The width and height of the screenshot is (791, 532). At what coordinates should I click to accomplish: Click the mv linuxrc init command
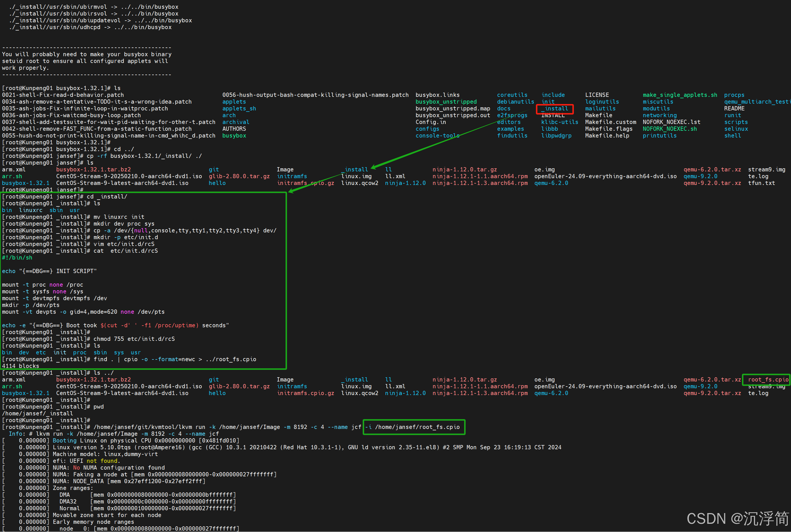(x=119, y=217)
